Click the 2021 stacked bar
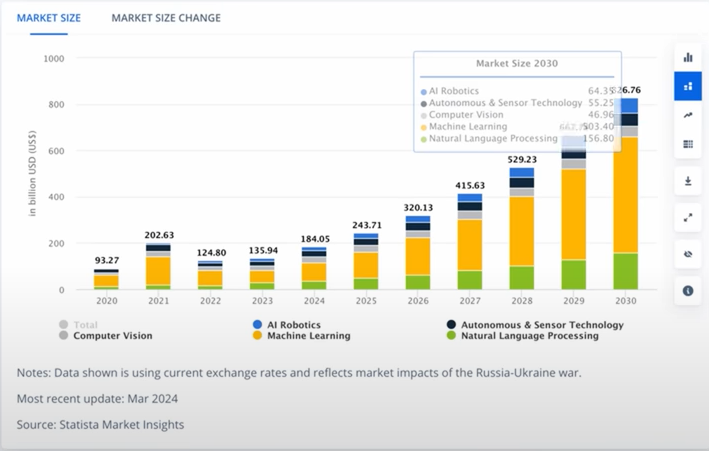Viewport: 709px width, 451px height. [158, 266]
